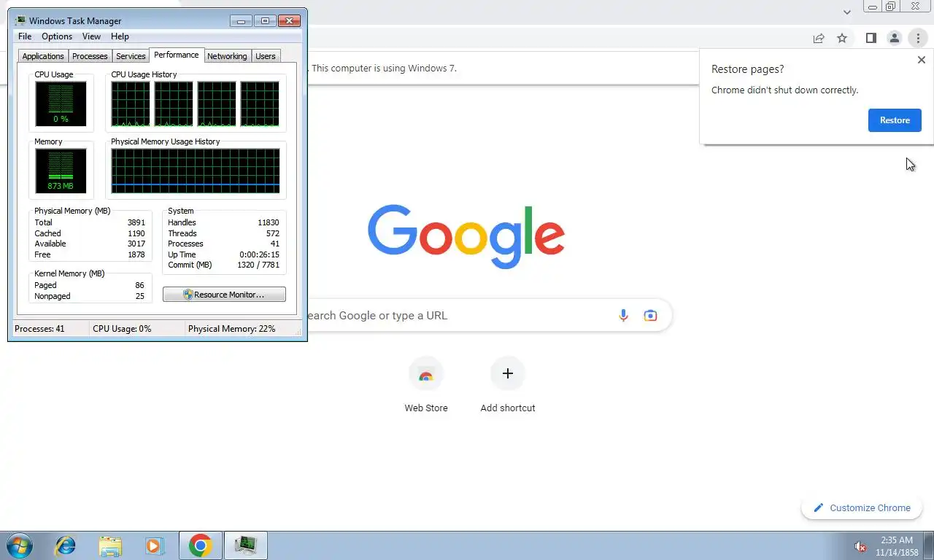The image size is (934, 560).
Task: Switch to the Networking tab
Action: click(227, 56)
